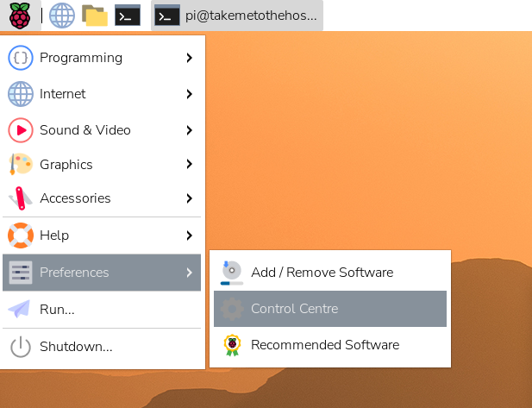The width and height of the screenshot is (532, 408).
Task: Switch to the pi@takemetothehos... terminal window
Action: click(x=237, y=16)
